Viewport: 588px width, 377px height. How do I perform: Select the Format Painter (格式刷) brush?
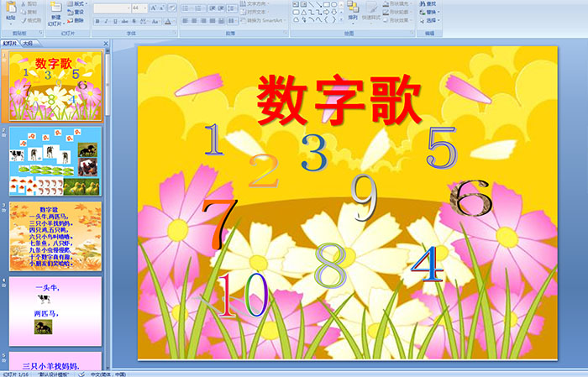[x=24, y=20]
